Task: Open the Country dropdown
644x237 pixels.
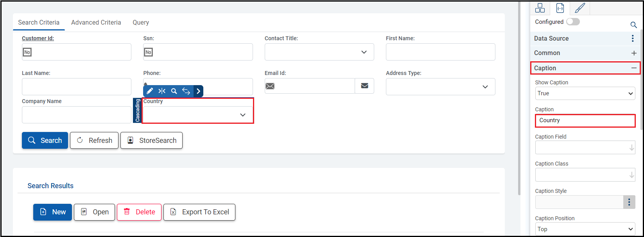Action: [x=198, y=115]
